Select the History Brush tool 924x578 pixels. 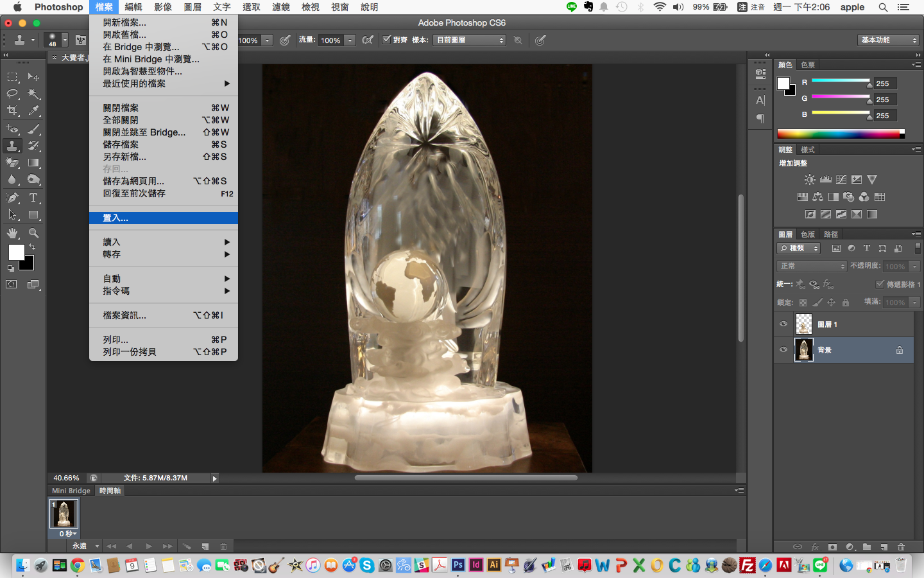coord(33,146)
